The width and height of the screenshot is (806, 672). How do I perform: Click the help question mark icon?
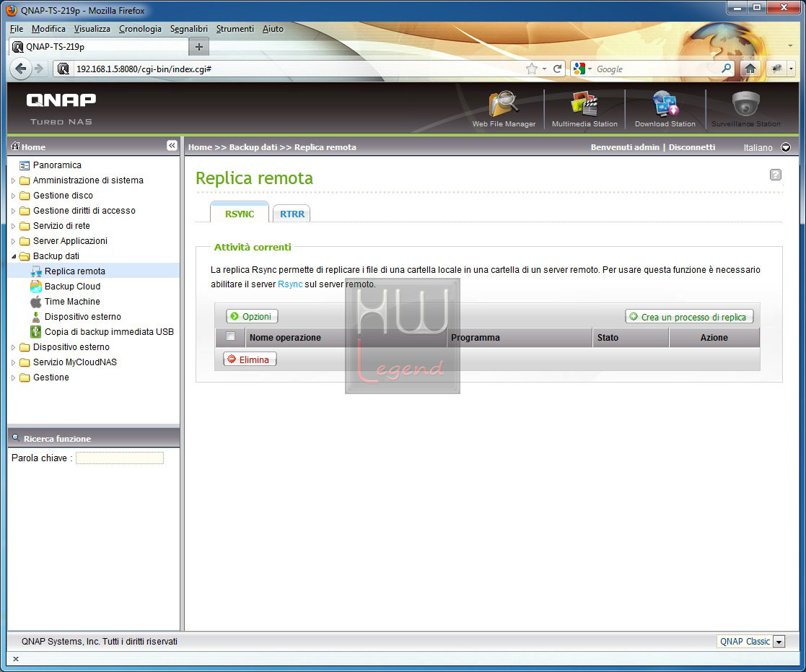tap(775, 175)
